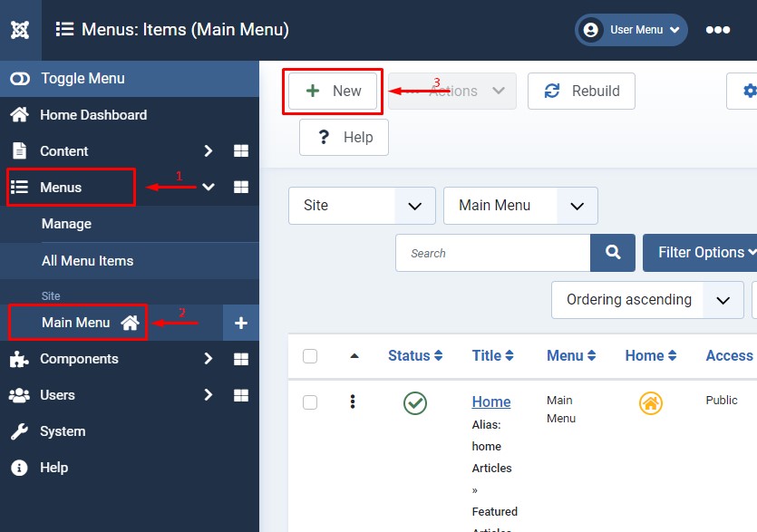Open Home Dashboard from sidebar
The width and height of the screenshot is (757, 532).
tap(92, 115)
